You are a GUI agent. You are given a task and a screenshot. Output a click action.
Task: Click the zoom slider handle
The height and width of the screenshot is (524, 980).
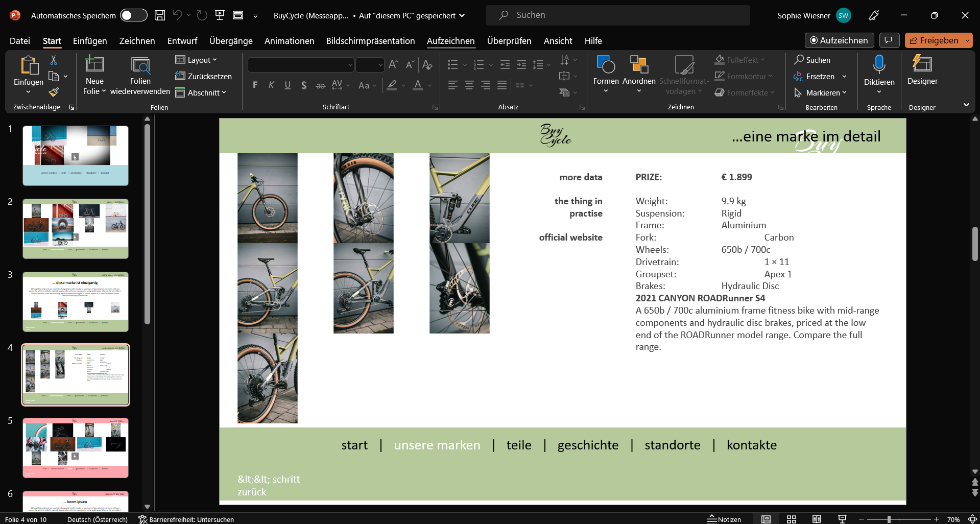tap(889, 519)
